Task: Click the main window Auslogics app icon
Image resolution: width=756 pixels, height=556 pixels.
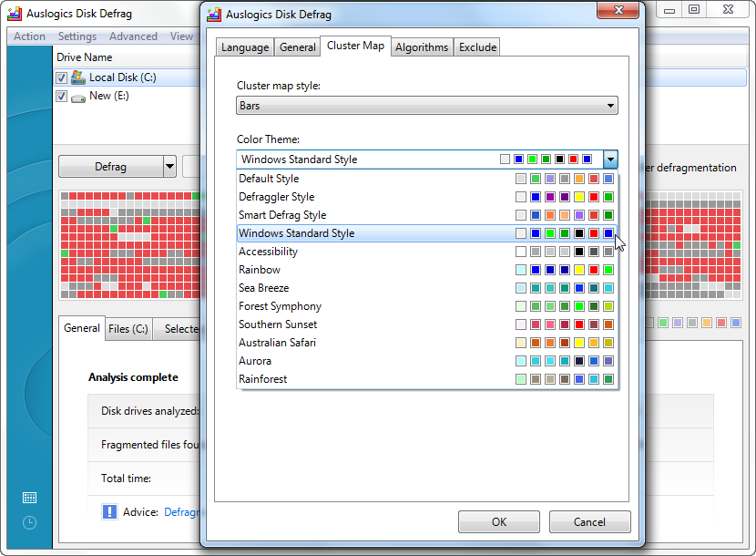Action: [15, 14]
